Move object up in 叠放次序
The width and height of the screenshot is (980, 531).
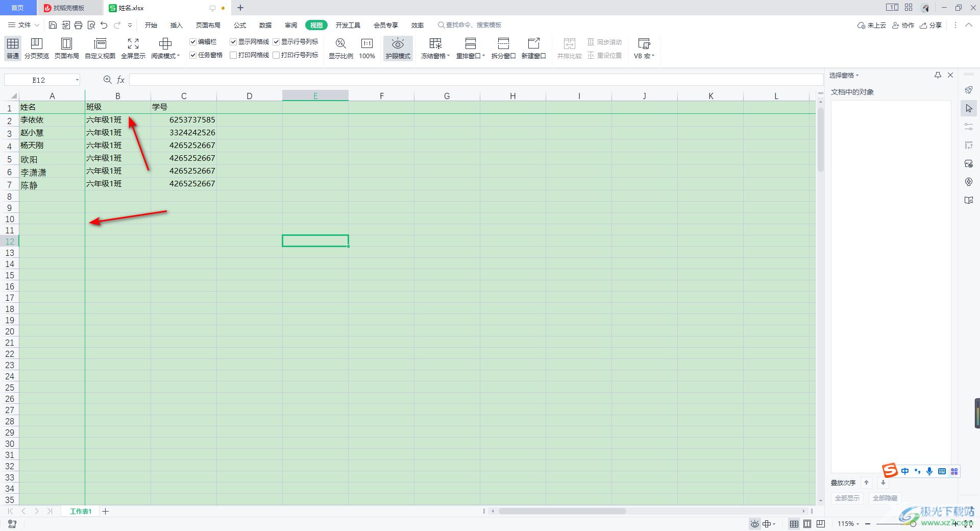point(866,482)
